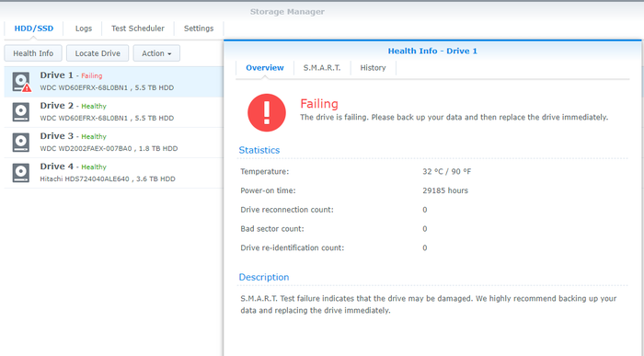Open the Test Scheduler tab
The image size is (644, 356).
click(x=138, y=29)
